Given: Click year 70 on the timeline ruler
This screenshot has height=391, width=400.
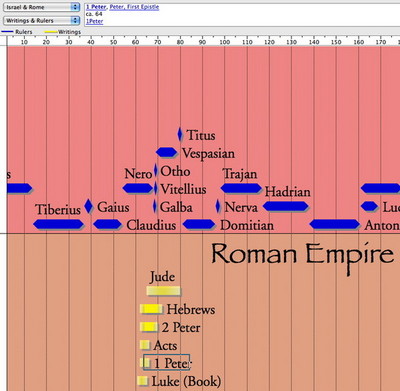Looking at the screenshot, I should [158, 42].
